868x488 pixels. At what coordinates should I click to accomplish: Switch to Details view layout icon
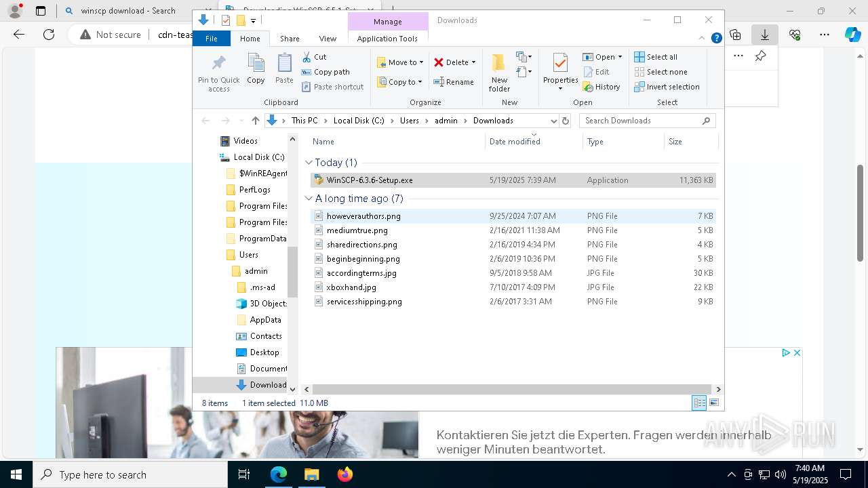699,403
